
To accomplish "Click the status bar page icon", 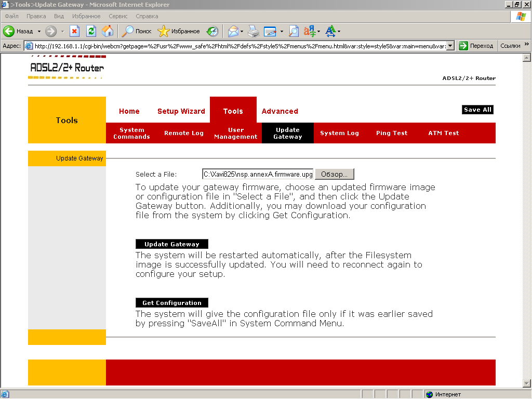I will click(x=5, y=394).
